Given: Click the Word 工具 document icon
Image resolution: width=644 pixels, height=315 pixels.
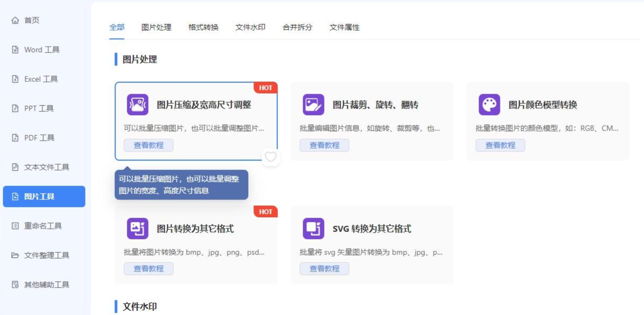Looking at the screenshot, I should [x=15, y=50].
